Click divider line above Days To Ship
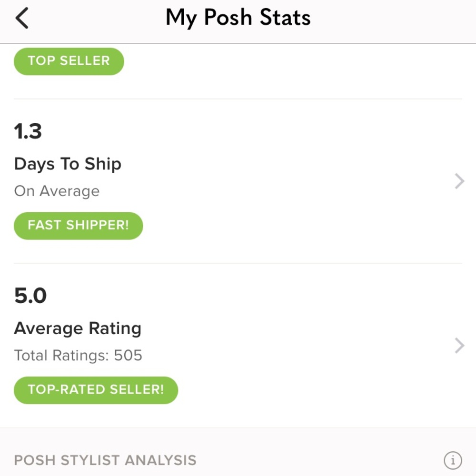Image resolution: width=476 pixels, height=476 pixels. [238, 99]
